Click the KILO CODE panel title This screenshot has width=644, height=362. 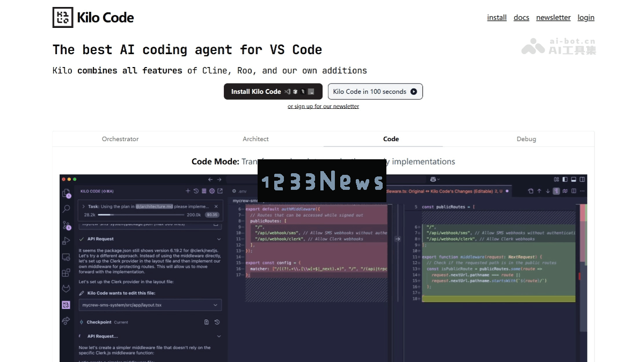pyautogui.click(x=97, y=191)
